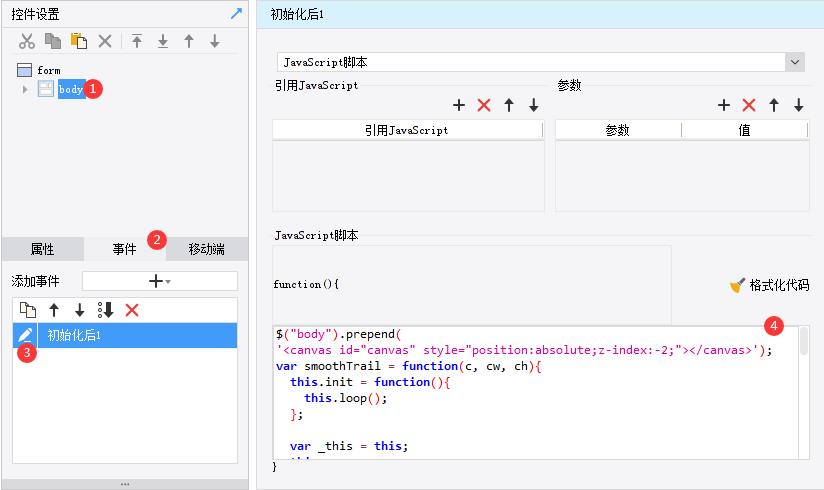The height and width of the screenshot is (490, 824).
Task: Edit the 初始化后1 event pencil icon
Action: click(x=25, y=335)
